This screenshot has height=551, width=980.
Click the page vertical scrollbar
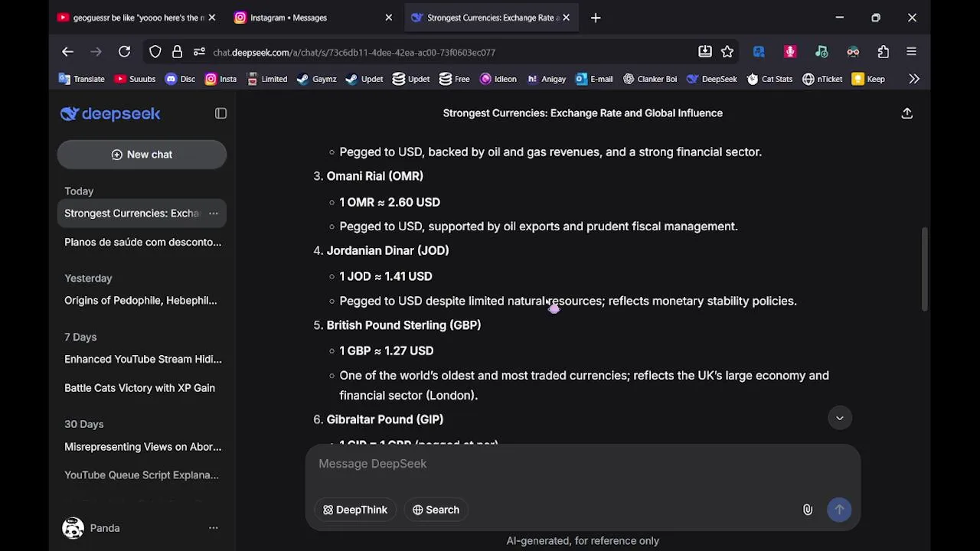click(925, 268)
